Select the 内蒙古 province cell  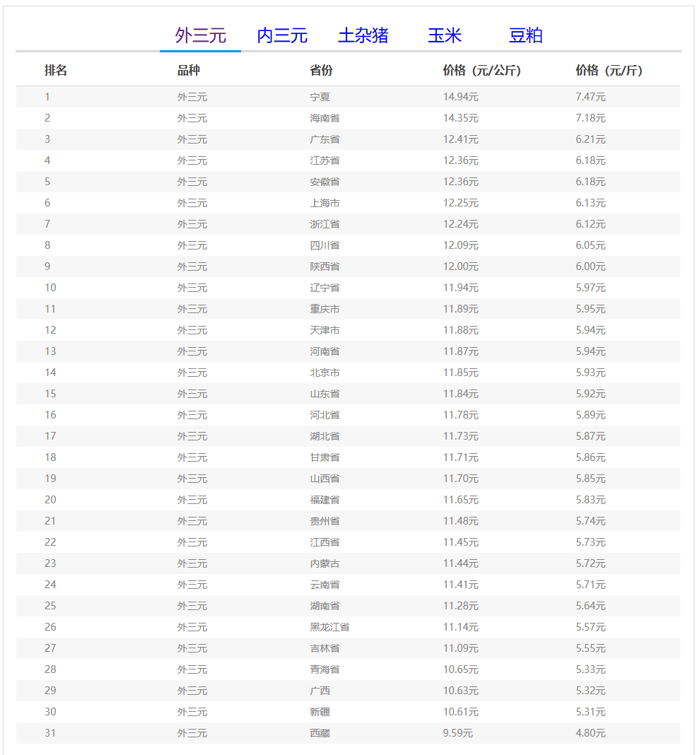click(x=325, y=563)
